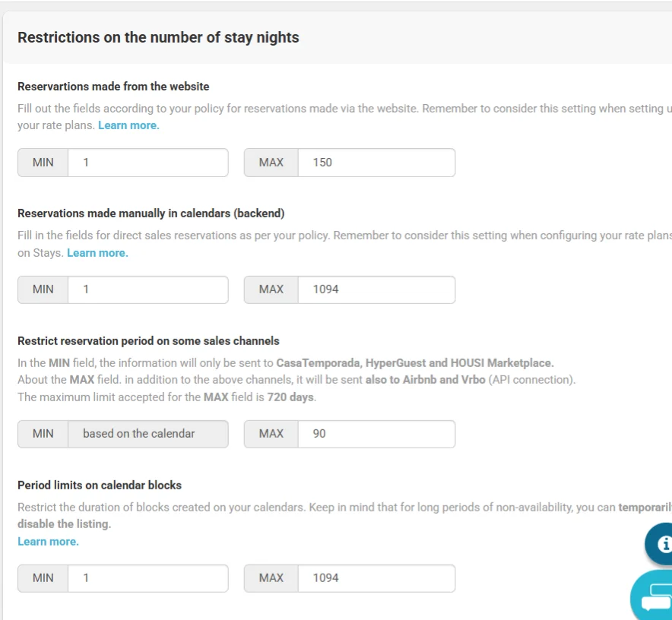
Task: Click MAX label for calendar blocks
Action: point(271,578)
